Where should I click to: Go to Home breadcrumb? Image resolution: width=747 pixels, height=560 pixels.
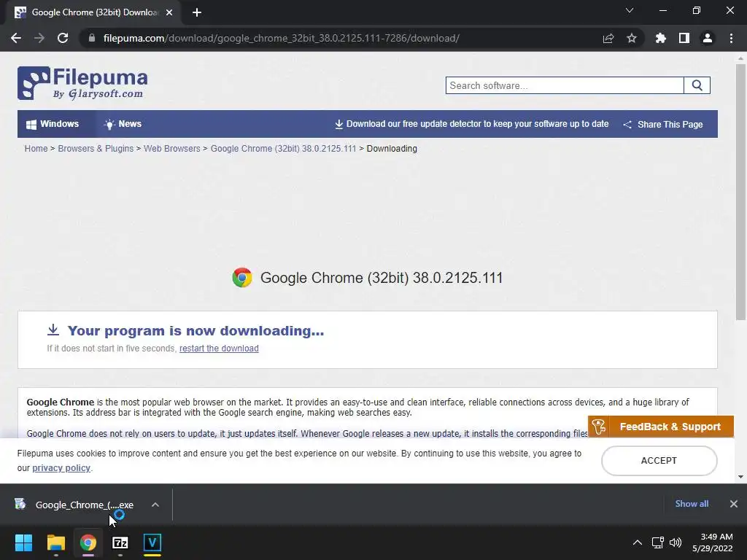36,149
